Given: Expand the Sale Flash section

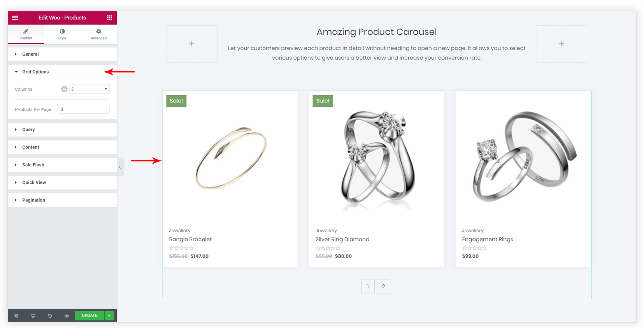Looking at the screenshot, I should (x=62, y=165).
